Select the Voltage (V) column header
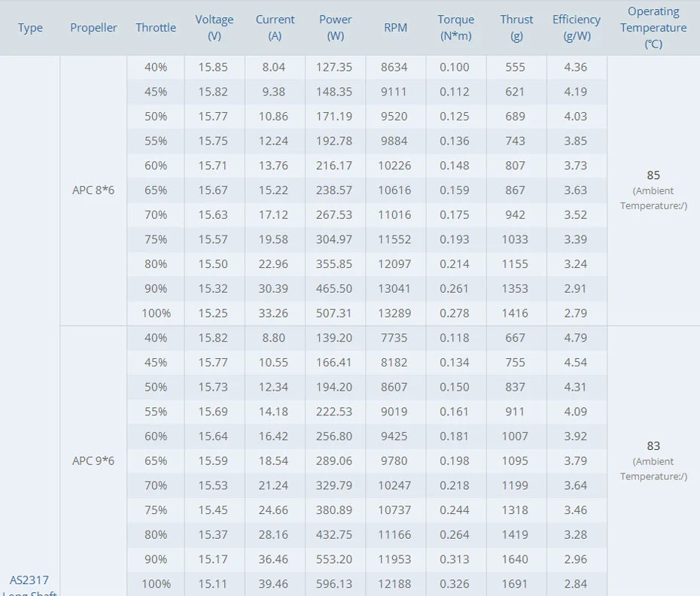 point(215,28)
